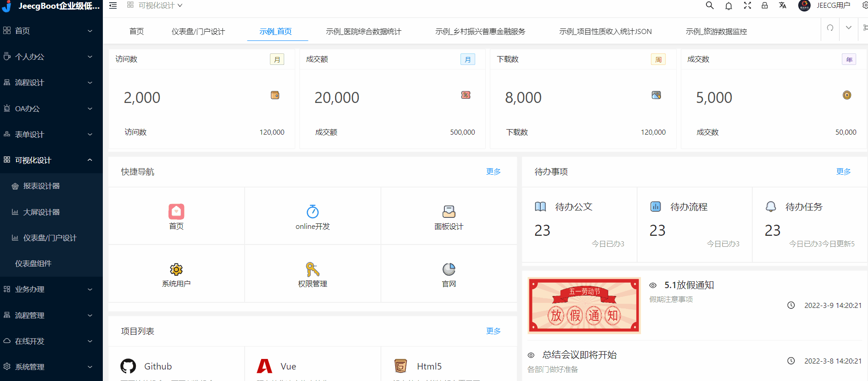The image size is (868, 381).
Task: Click the 待办公文 book icon
Action: point(540,207)
